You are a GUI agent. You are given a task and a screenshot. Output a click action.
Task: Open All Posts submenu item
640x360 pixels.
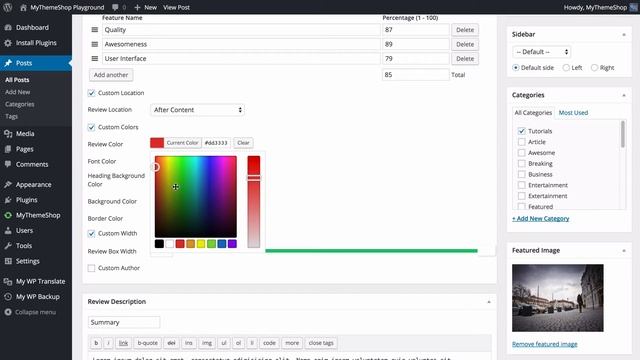17,80
